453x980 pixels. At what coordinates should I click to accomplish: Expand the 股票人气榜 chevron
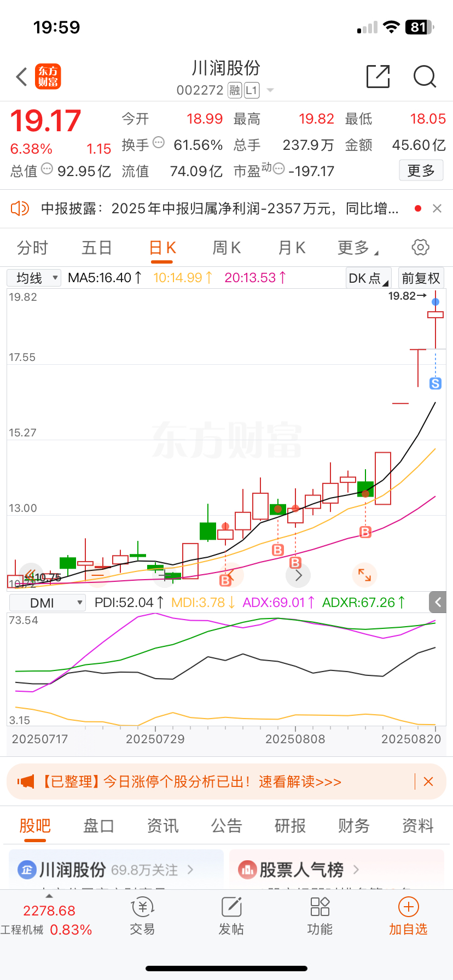pyautogui.click(x=356, y=869)
